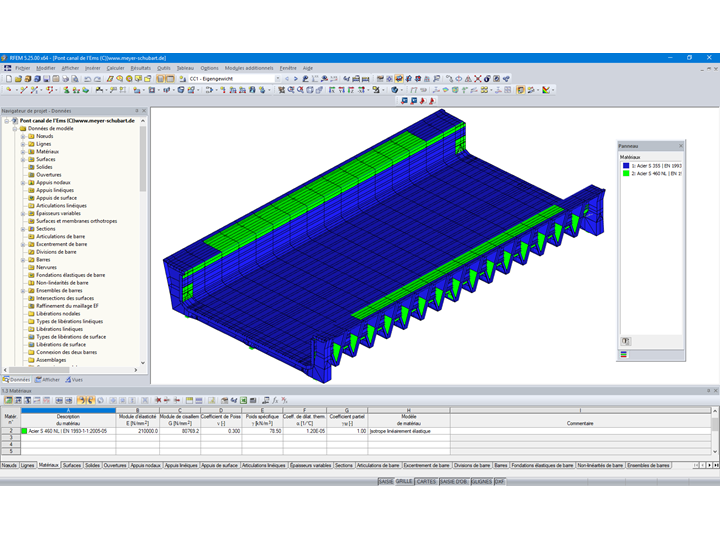
Task: Click green swatch for Acier S 460 NL in legend
Action: (x=625, y=173)
